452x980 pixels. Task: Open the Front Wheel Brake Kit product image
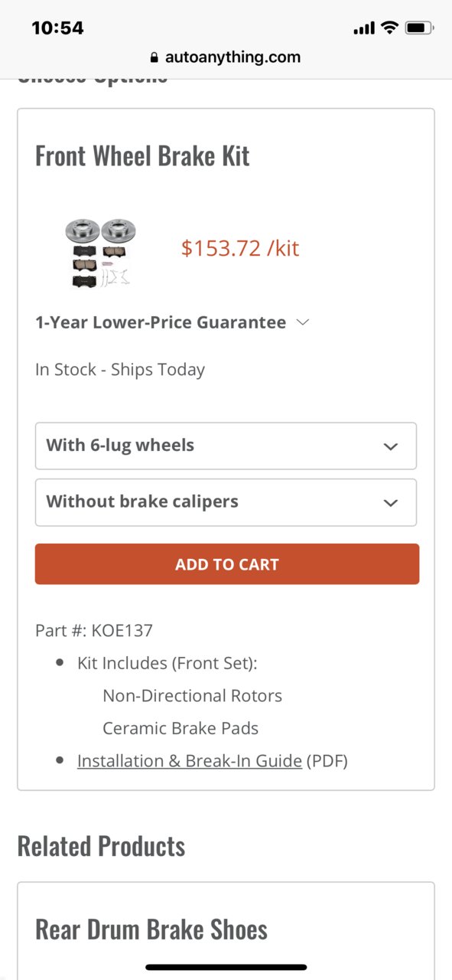[x=100, y=253]
